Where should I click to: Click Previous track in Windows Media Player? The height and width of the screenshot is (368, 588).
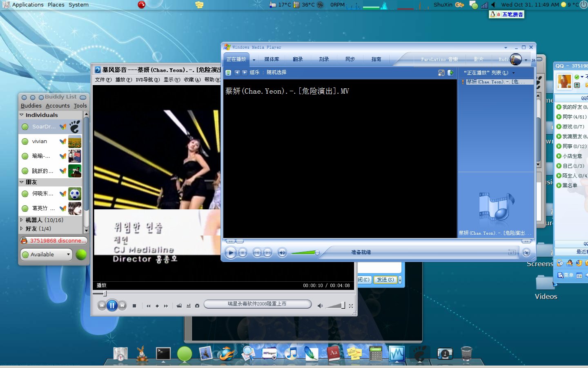tap(257, 253)
